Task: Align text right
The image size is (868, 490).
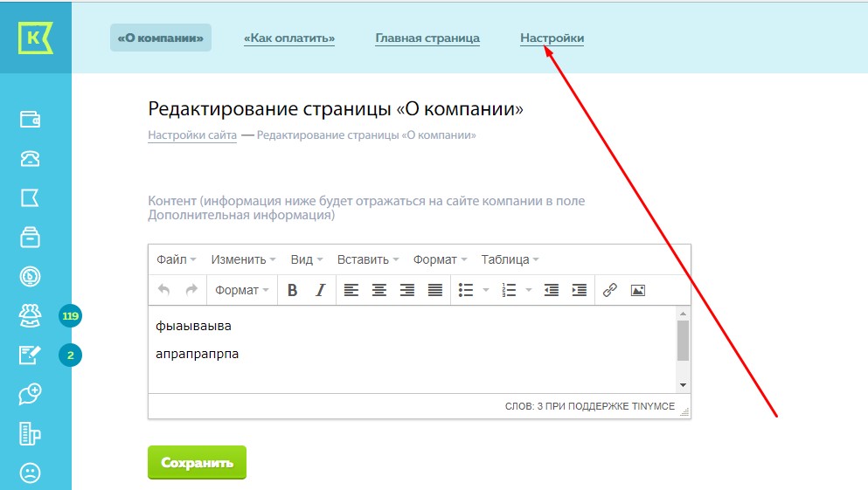Action: (x=407, y=290)
